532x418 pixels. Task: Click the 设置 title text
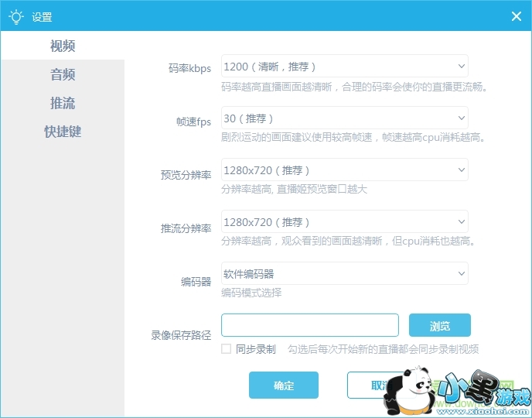pyautogui.click(x=42, y=17)
